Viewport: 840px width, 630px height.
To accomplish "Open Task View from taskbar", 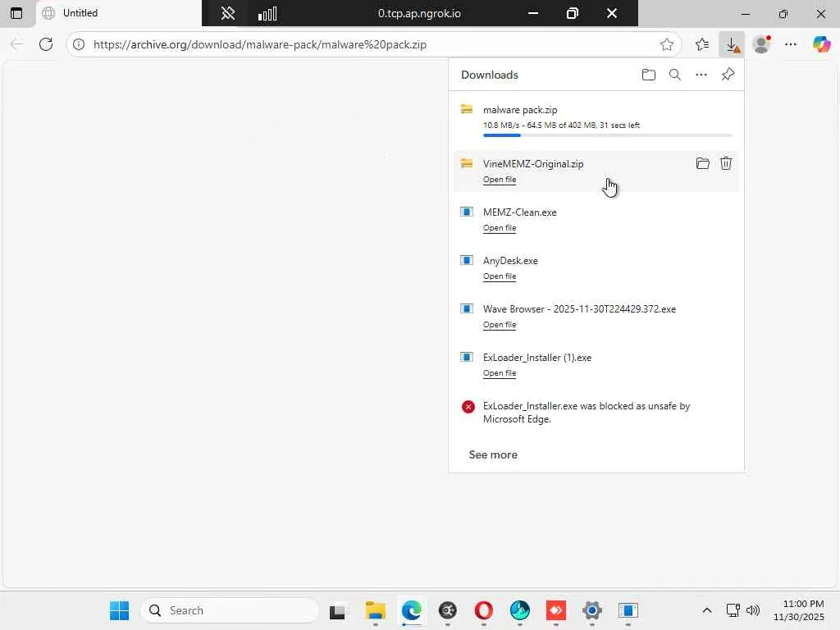I will (x=337, y=610).
